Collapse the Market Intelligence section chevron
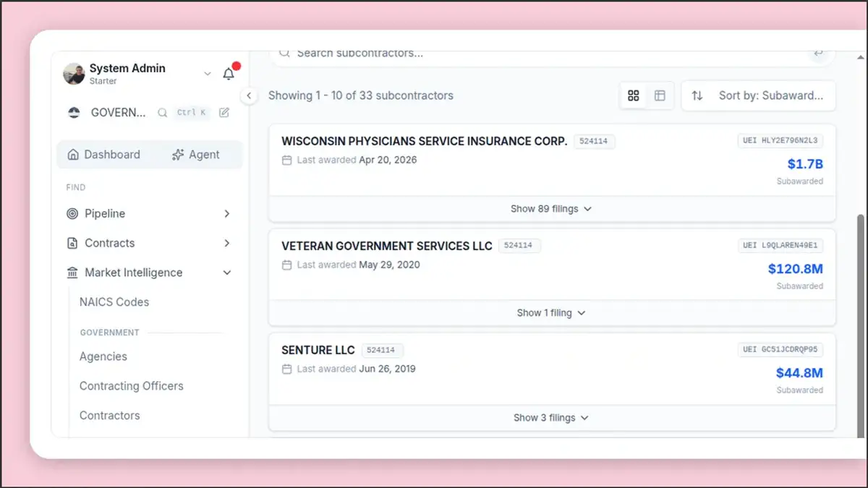 coord(227,273)
